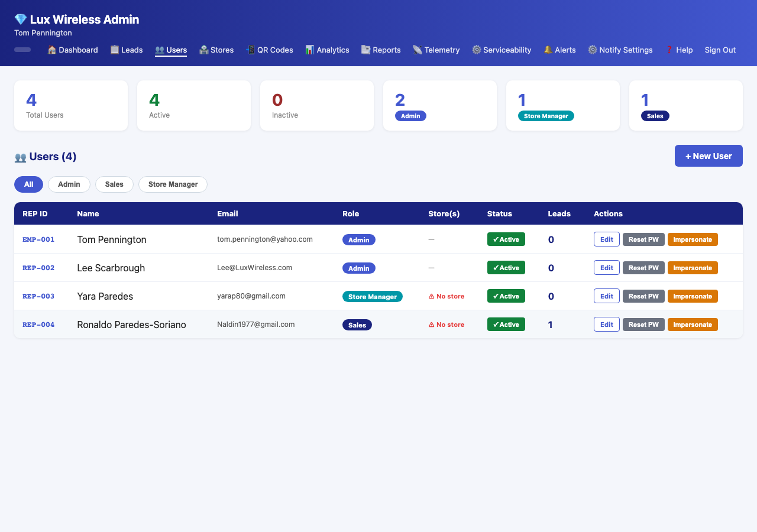Viewport: 757px width, 532px height.
Task: Open the REP-002 rep ID link
Action: (x=38, y=268)
